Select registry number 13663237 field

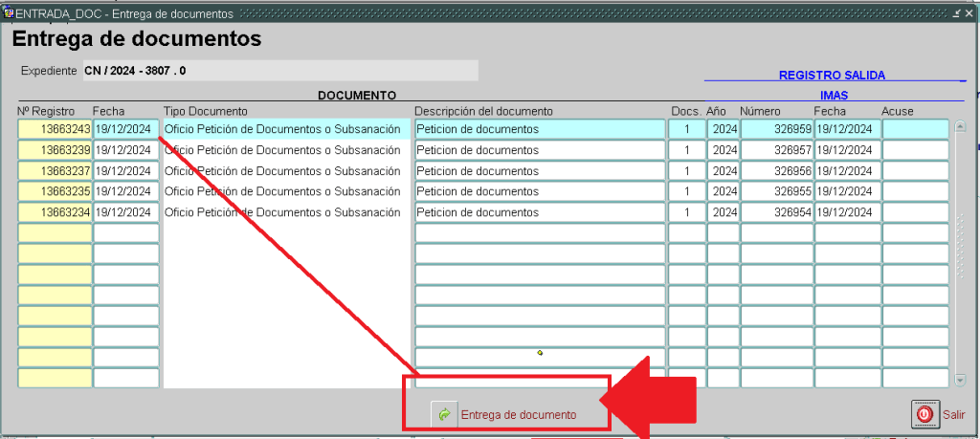pos(56,171)
